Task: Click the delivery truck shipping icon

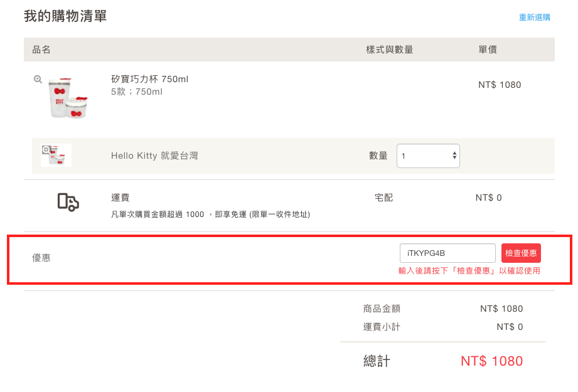Action: tap(68, 201)
